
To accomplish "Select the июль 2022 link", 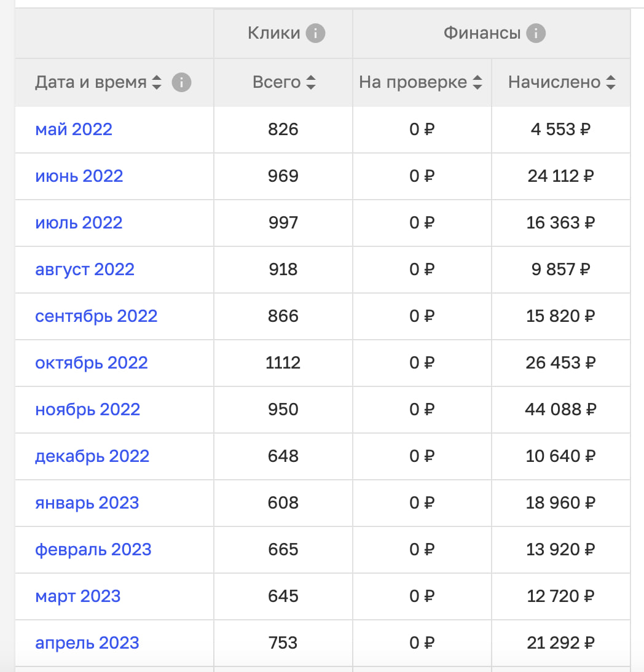I will pyautogui.click(x=79, y=223).
